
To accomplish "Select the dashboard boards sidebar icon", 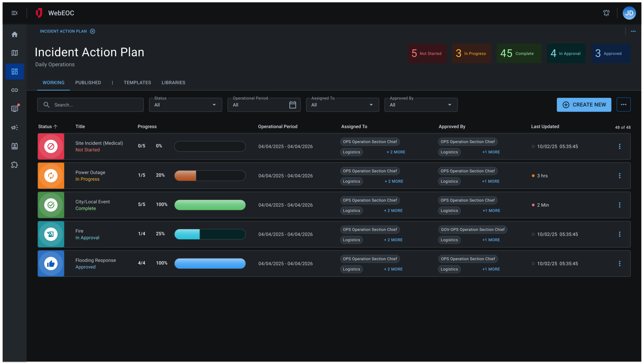I will pos(15,71).
